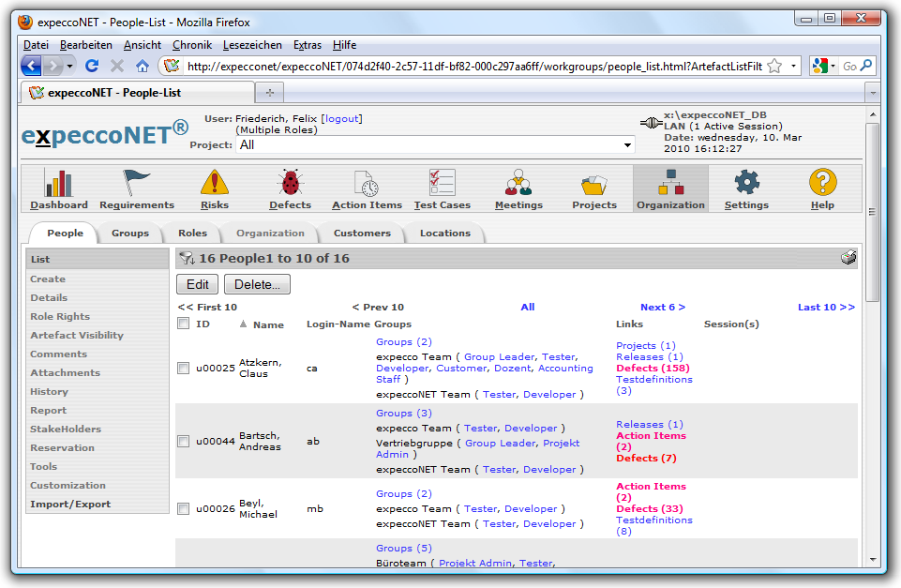The width and height of the screenshot is (901, 588).
Task: Open Action Items clock document icon
Action: [x=367, y=182]
